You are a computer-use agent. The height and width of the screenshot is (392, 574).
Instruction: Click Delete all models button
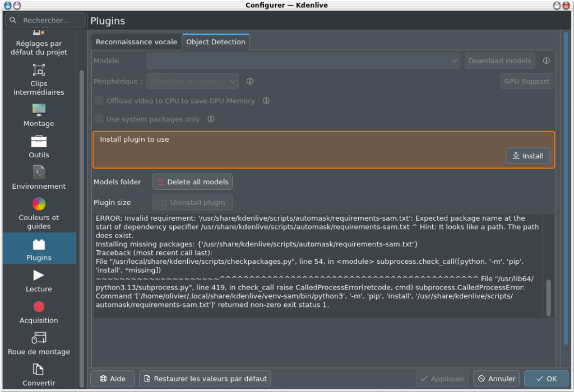click(192, 182)
